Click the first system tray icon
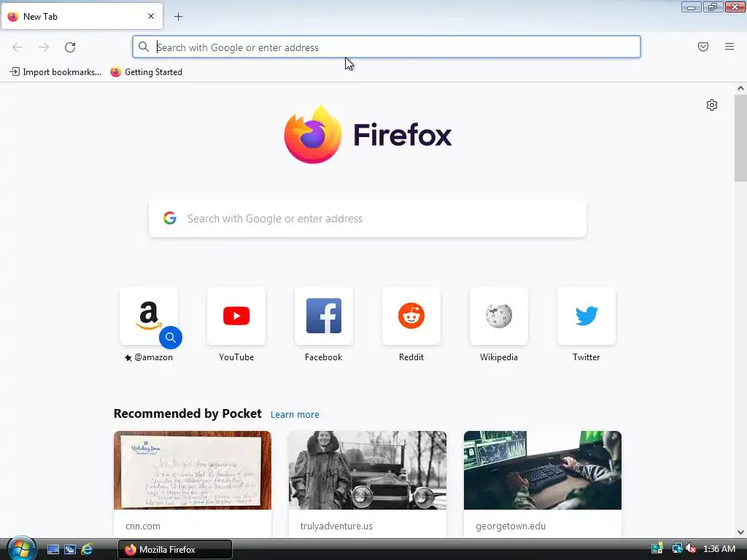The height and width of the screenshot is (560, 747). (657, 548)
